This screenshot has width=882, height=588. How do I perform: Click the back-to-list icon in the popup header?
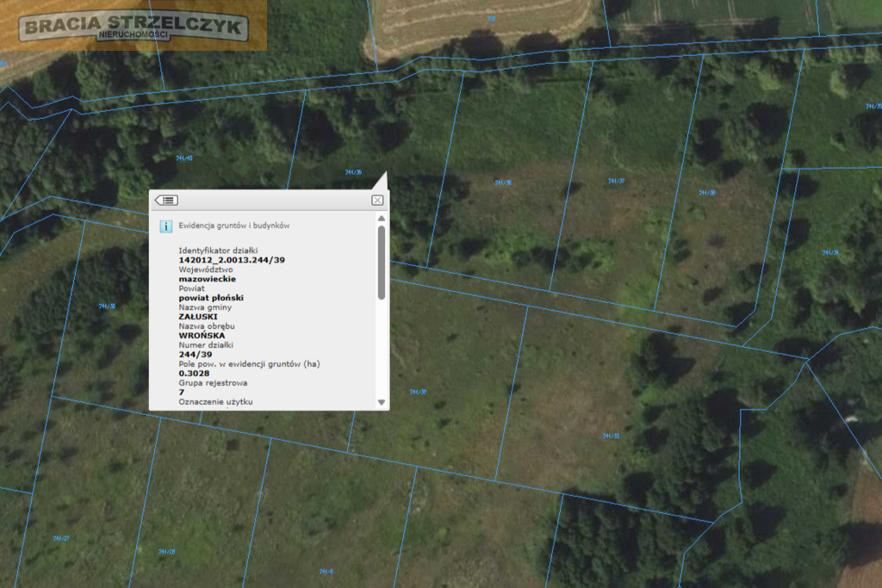click(x=166, y=200)
